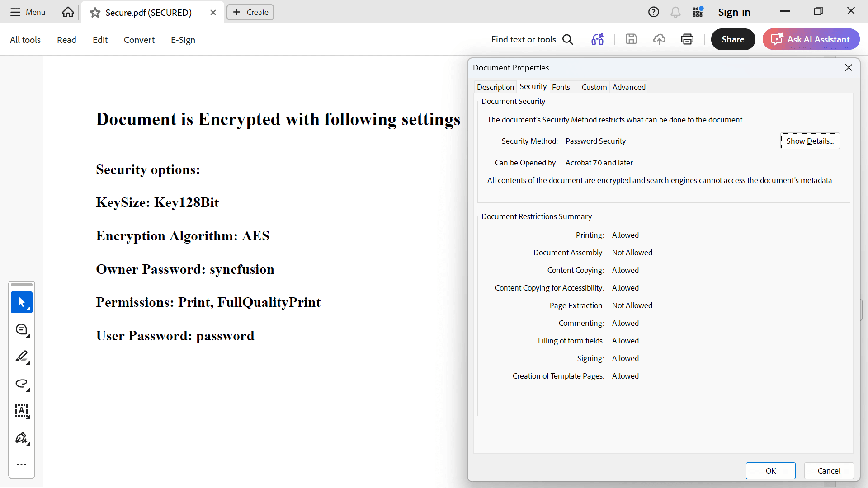The width and height of the screenshot is (868, 488).
Task: Click the Print icon
Action: point(687,39)
